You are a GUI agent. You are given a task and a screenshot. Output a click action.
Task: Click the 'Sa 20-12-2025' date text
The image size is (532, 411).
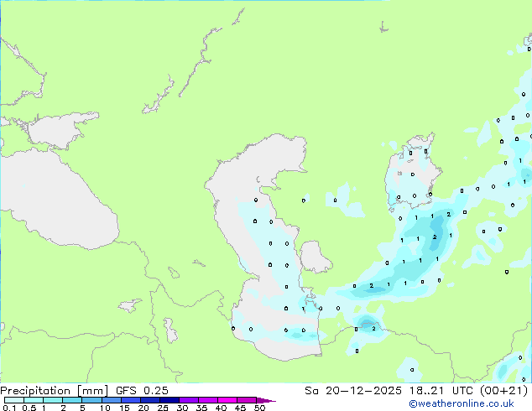click(x=353, y=391)
